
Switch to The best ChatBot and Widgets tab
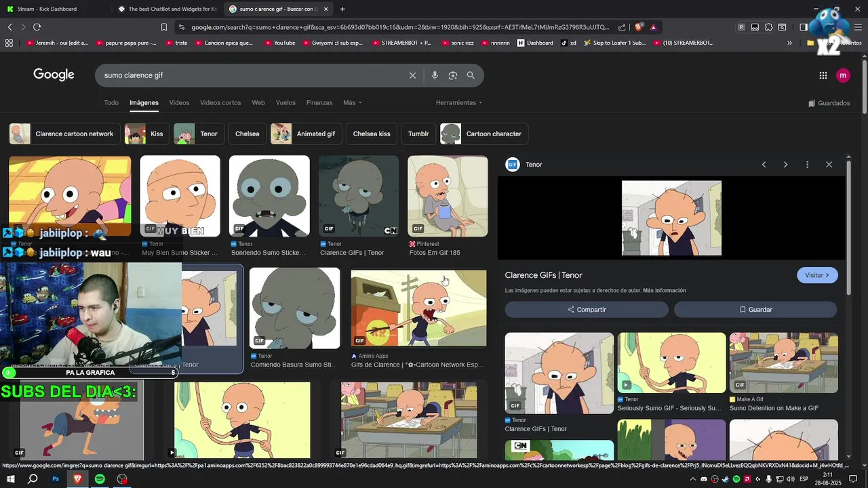point(167,9)
